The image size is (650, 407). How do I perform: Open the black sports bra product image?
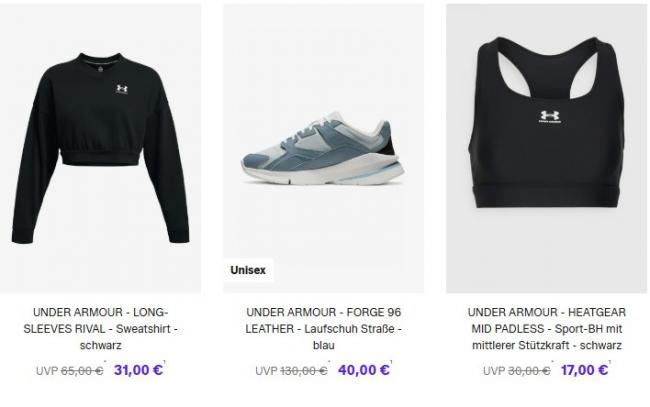(546, 148)
